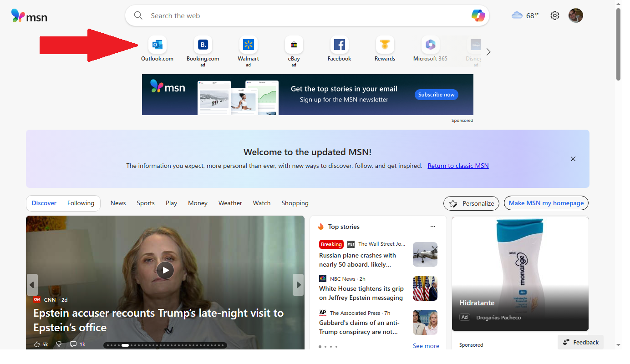Viewport: 630px width, 364px height.
Task: Open the Outlook.com shortcut icon
Action: [x=157, y=45]
